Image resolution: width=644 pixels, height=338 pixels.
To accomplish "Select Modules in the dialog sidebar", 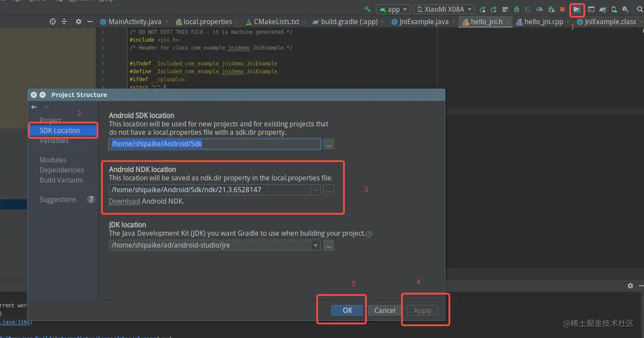I will click(x=53, y=160).
